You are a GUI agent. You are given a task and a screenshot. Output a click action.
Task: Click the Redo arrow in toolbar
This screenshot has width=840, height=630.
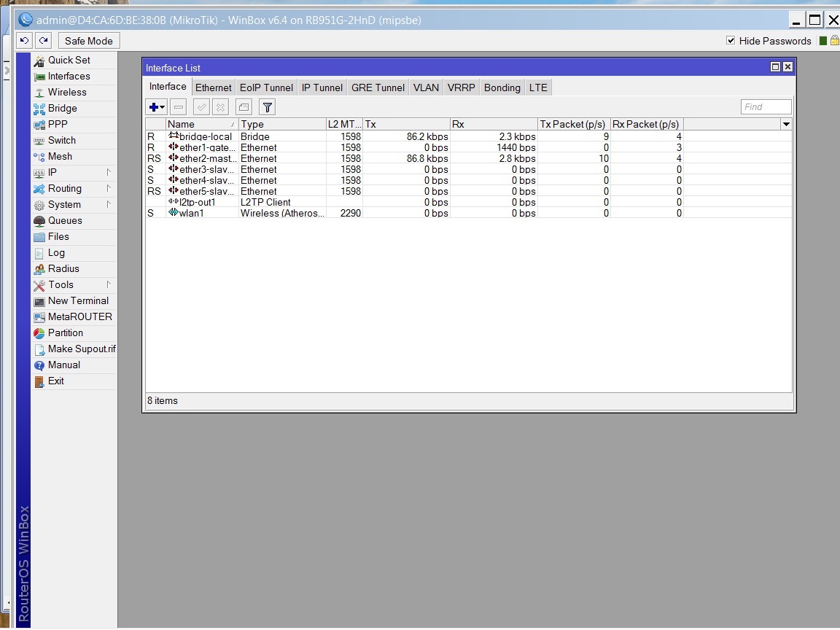[x=44, y=41]
